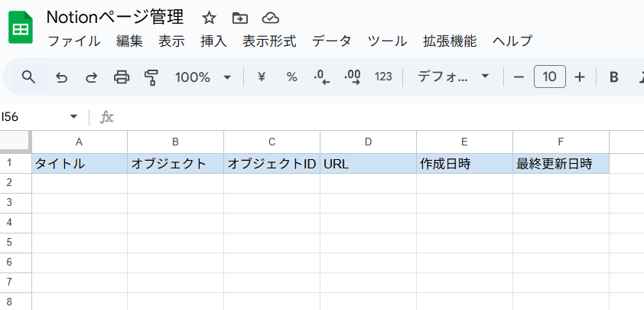Image resolution: width=644 pixels, height=310 pixels.
Task: Select column F header
Action: click(561, 142)
